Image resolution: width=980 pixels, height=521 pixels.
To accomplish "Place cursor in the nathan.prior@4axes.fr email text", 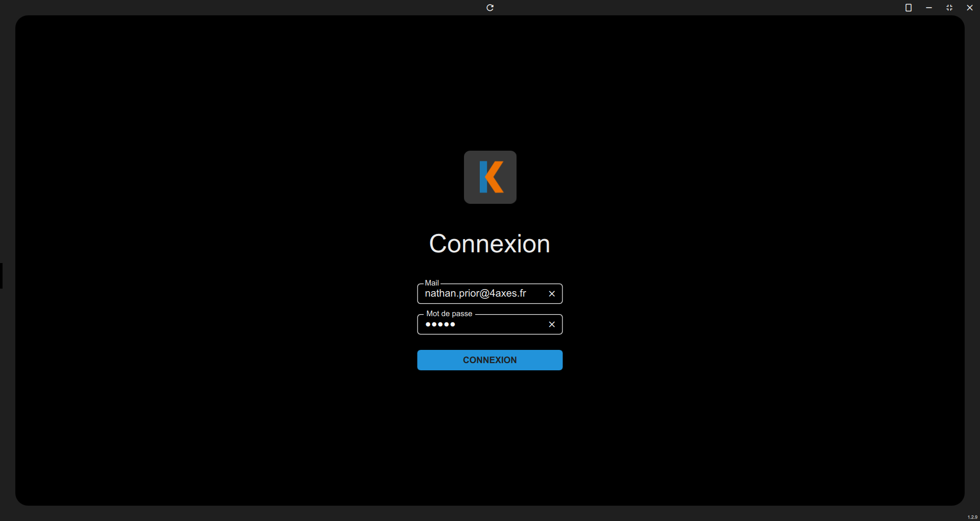I will (x=475, y=294).
